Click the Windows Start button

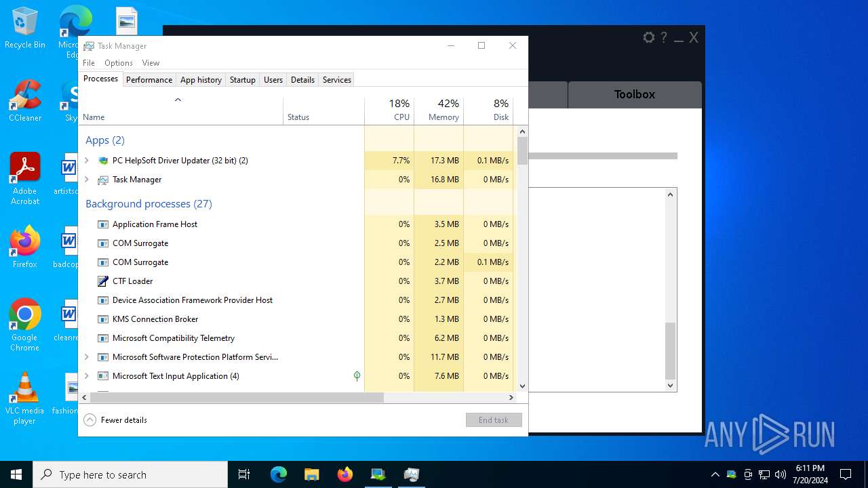coord(16,474)
